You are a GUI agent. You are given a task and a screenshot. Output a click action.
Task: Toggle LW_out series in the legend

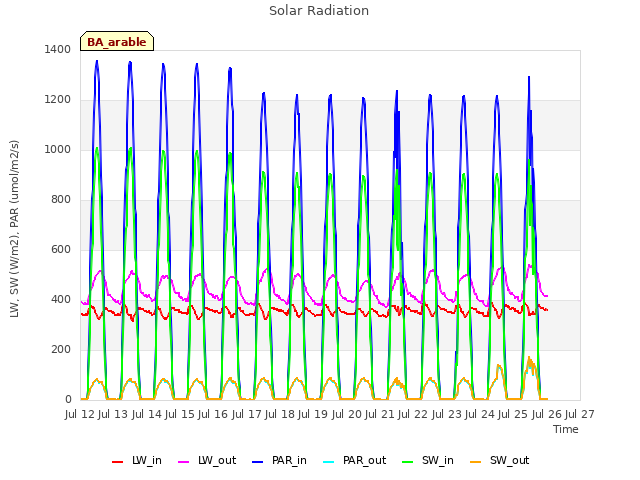[207, 461]
